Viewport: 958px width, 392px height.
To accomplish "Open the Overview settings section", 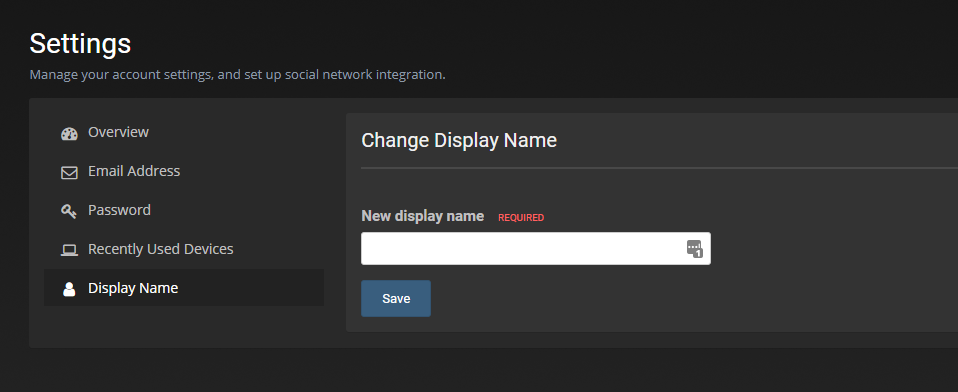I will point(183,132).
